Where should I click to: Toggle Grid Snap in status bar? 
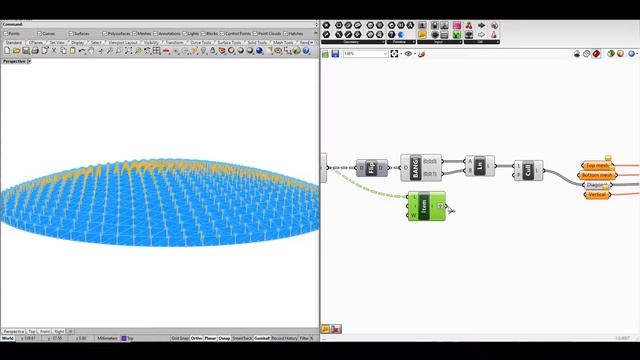pyautogui.click(x=180, y=338)
